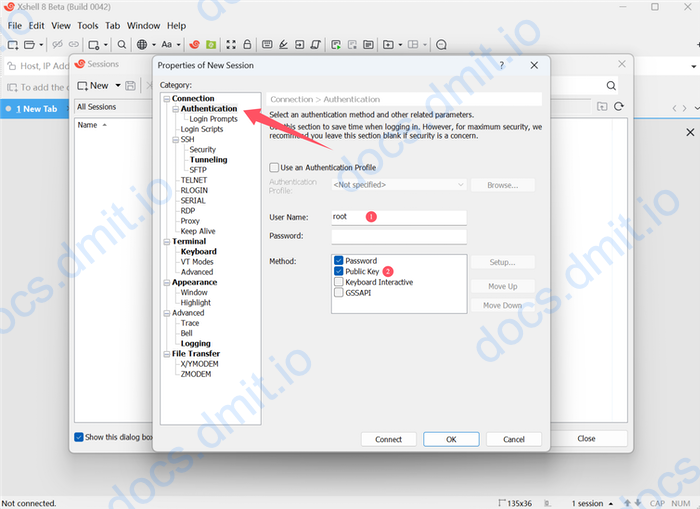Click the Password input field
Image resolution: width=700 pixels, height=509 pixels.
pyautogui.click(x=399, y=236)
